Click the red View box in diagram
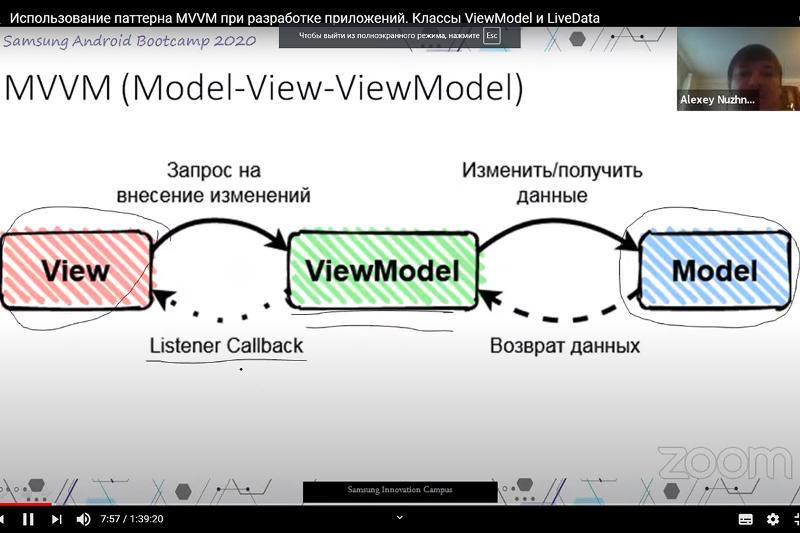Screen dimensions: 800x533 [x=75, y=271]
